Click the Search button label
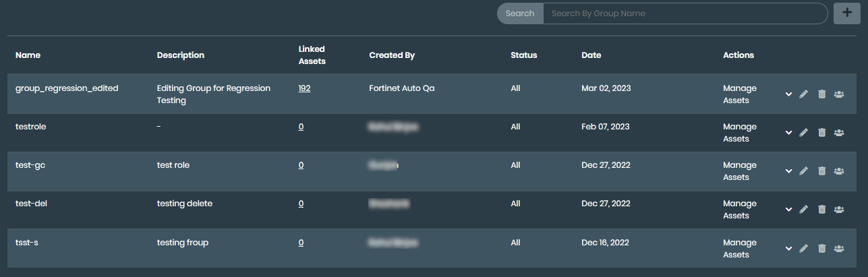 (x=520, y=13)
